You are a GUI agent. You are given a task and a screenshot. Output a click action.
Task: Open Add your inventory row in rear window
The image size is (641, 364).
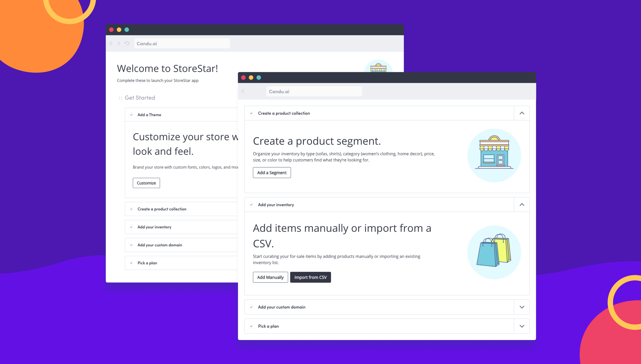pyautogui.click(x=181, y=227)
